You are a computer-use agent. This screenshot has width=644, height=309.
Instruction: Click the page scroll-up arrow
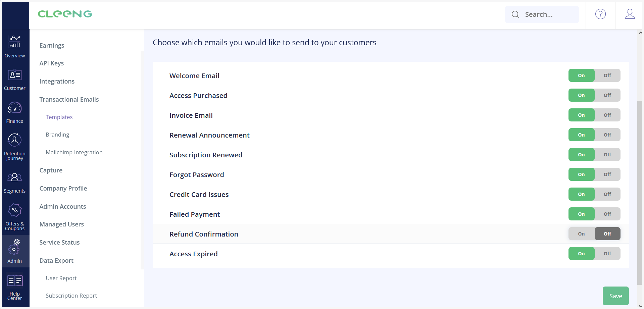(x=640, y=33)
